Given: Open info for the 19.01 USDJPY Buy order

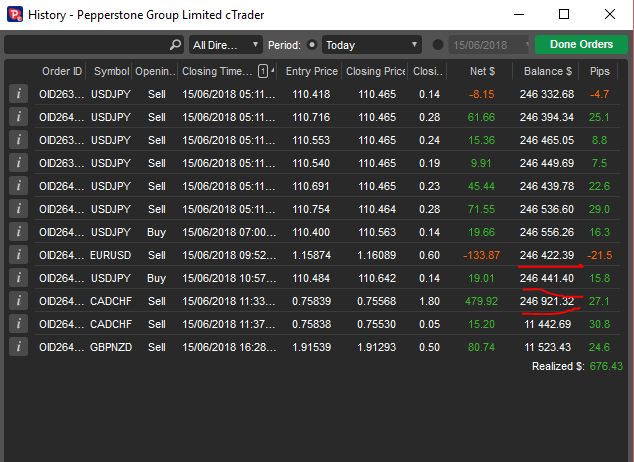Looking at the screenshot, I should pyautogui.click(x=19, y=278).
